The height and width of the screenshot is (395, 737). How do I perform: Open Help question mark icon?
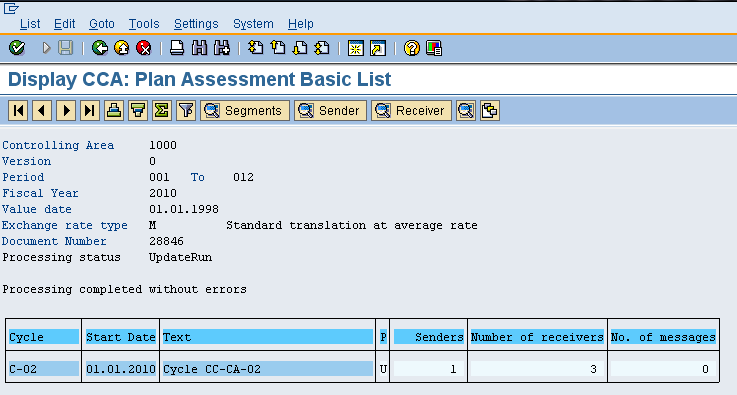(x=412, y=48)
